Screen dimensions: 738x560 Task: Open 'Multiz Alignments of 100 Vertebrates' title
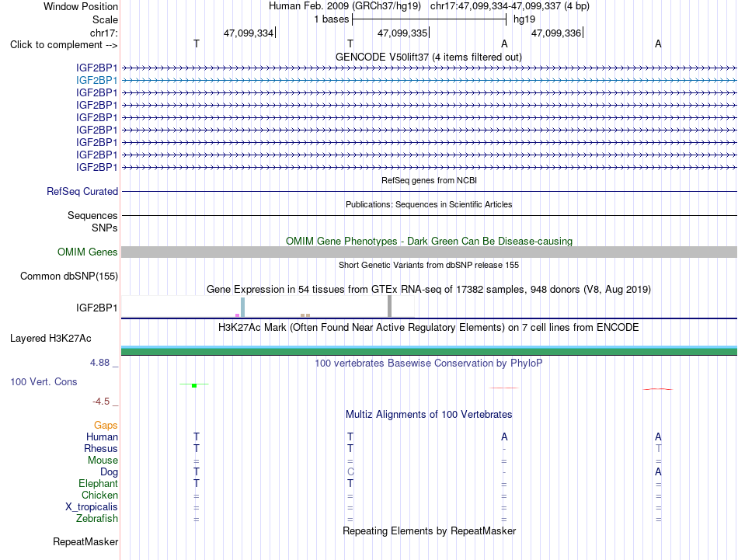(x=429, y=415)
